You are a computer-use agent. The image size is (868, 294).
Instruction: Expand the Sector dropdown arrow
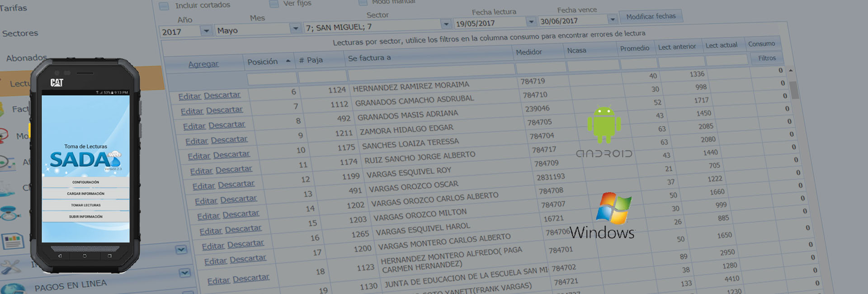tap(446, 24)
